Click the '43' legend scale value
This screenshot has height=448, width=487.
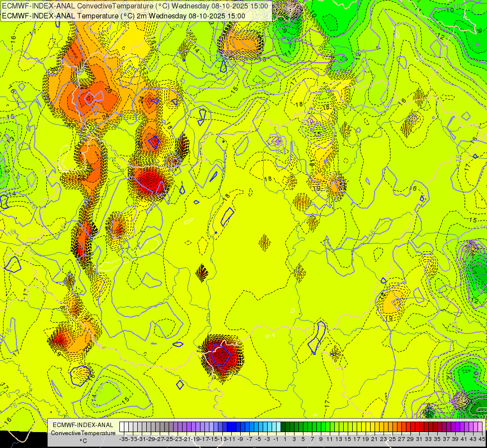pyautogui.click(x=473, y=439)
